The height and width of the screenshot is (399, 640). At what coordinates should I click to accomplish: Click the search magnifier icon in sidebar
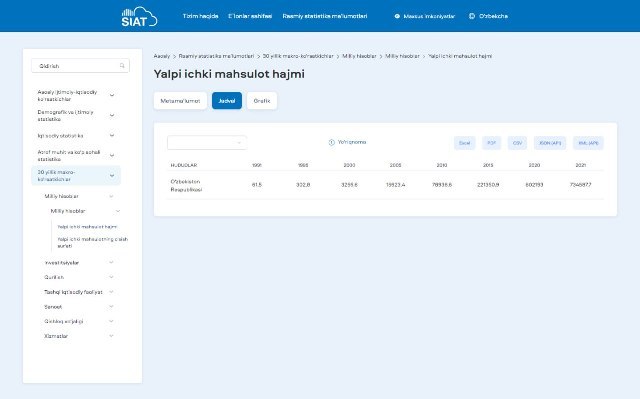[x=122, y=66]
